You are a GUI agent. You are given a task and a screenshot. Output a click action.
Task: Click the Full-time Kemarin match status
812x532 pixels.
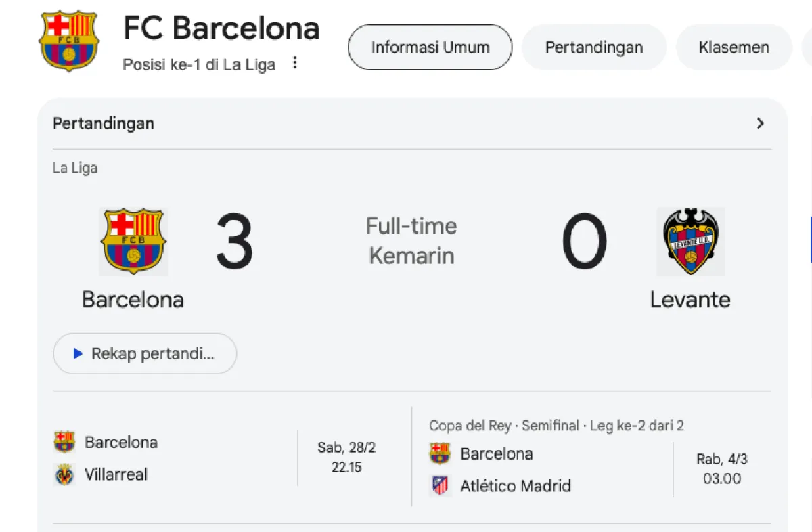click(x=411, y=241)
